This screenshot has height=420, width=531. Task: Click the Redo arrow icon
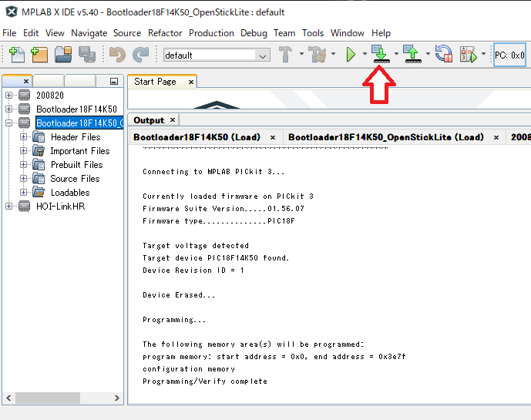tap(140, 55)
